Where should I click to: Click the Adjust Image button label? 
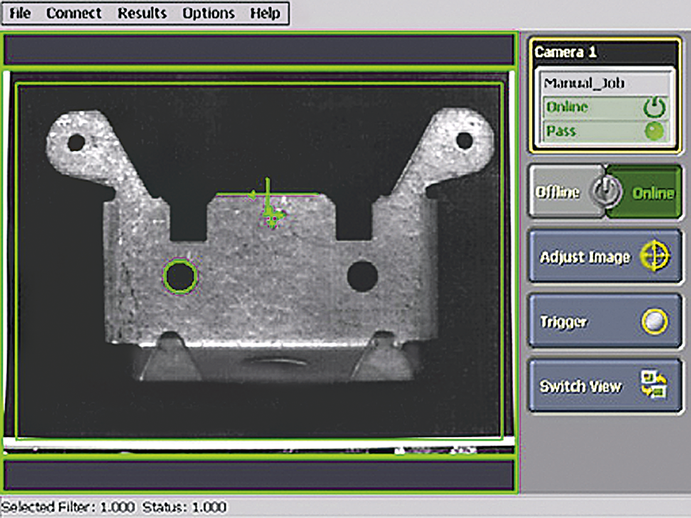point(584,257)
